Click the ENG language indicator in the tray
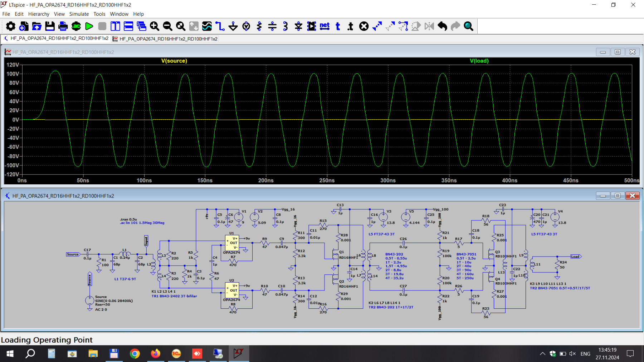This screenshot has height=362, width=644. coord(585,354)
